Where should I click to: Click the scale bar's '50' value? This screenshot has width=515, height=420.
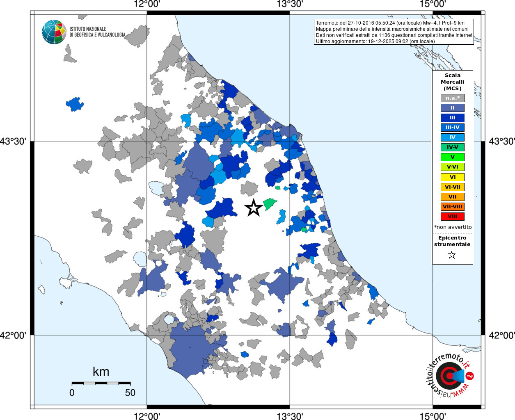click(x=130, y=393)
